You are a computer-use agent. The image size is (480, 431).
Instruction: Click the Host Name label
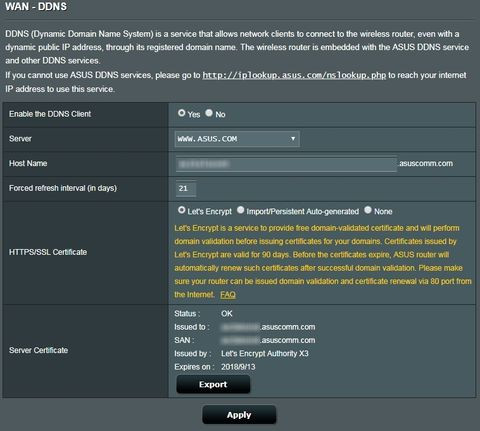28,163
